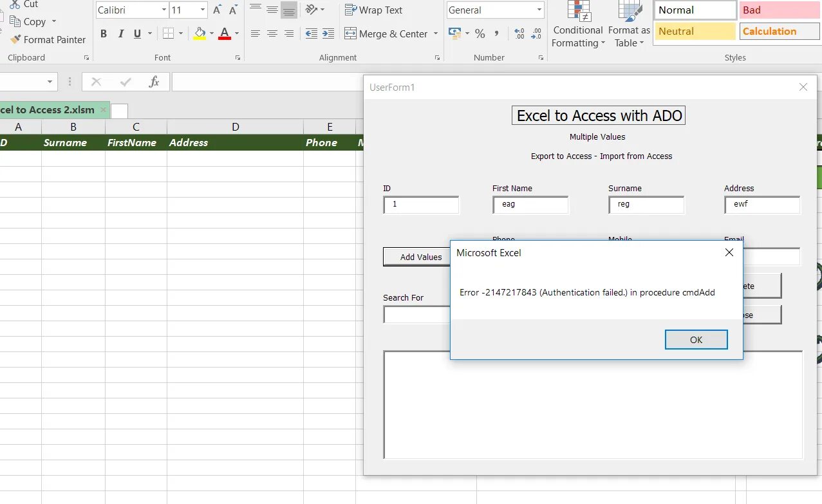Click Format Painter
The width and height of the screenshot is (822, 504).
pyautogui.click(x=48, y=39)
